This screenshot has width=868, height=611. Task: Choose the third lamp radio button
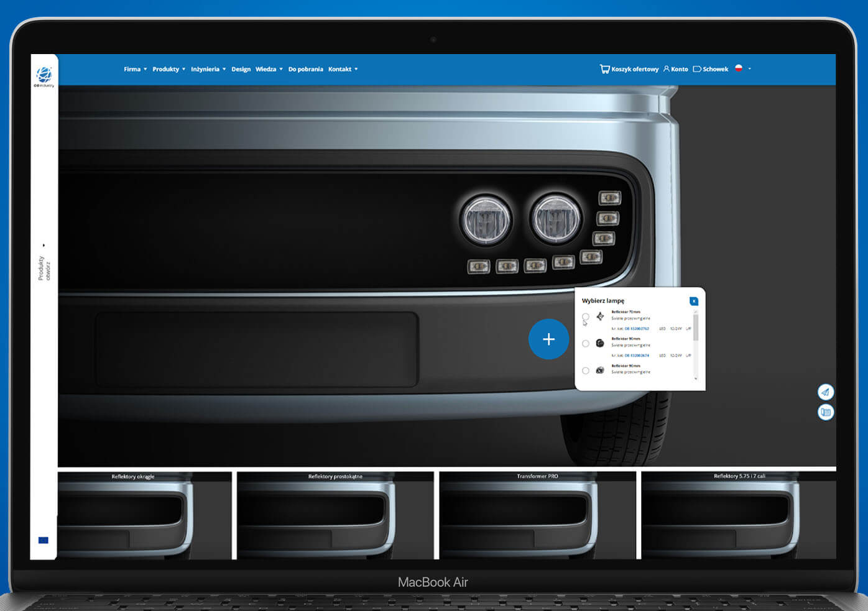click(586, 370)
